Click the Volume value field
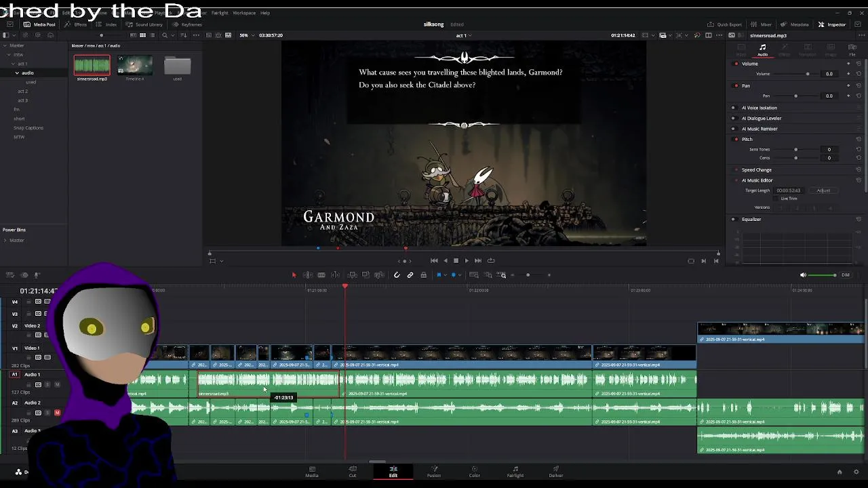 click(829, 74)
